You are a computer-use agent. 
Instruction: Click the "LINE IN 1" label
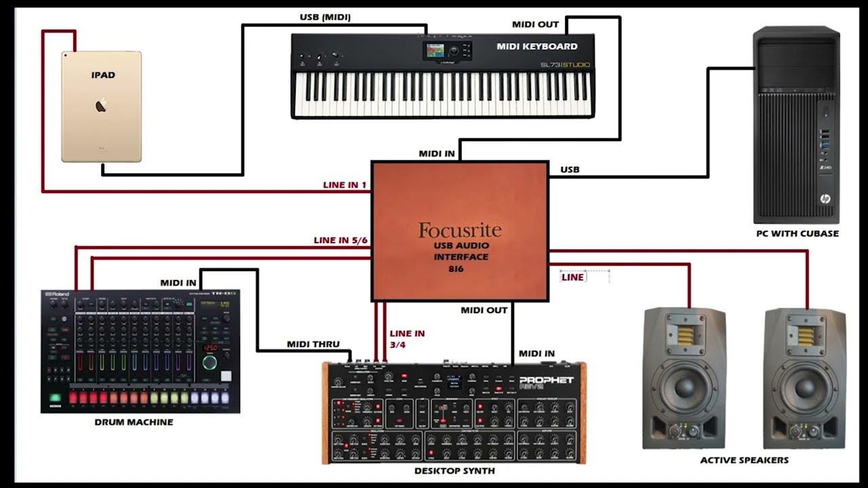[x=344, y=185]
